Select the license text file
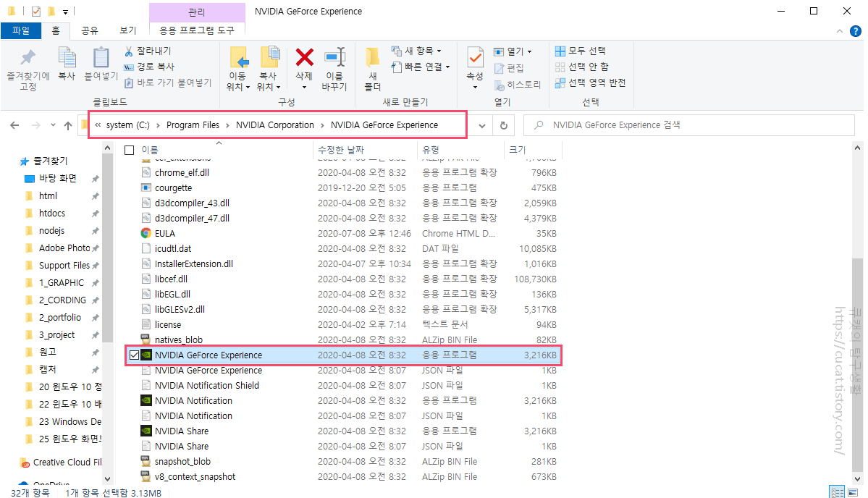 coord(168,325)
